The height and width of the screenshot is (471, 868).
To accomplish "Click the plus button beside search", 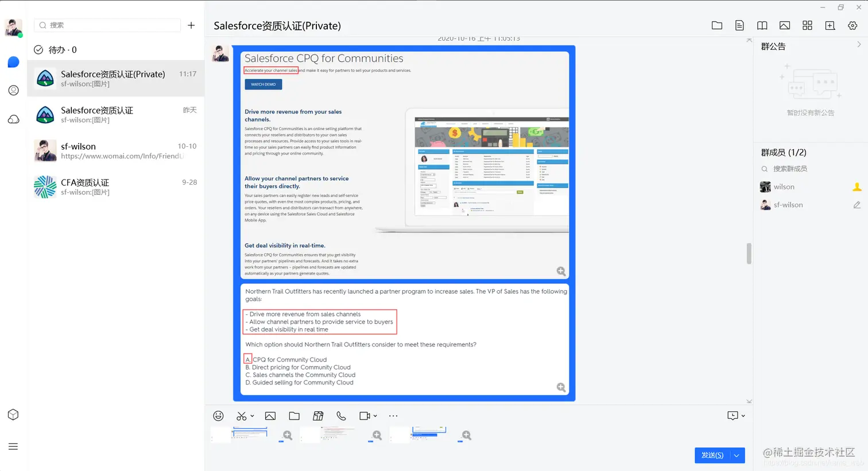I will click(191, 25).
